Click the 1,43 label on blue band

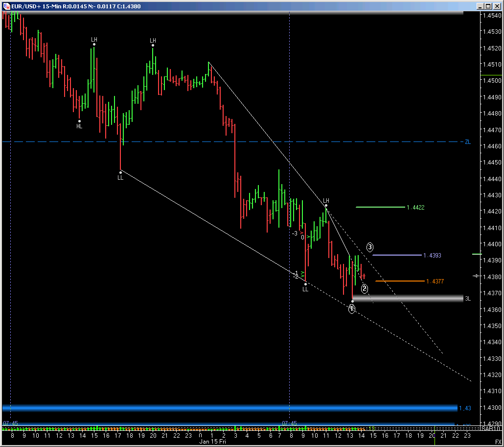[x=465, y=408]
